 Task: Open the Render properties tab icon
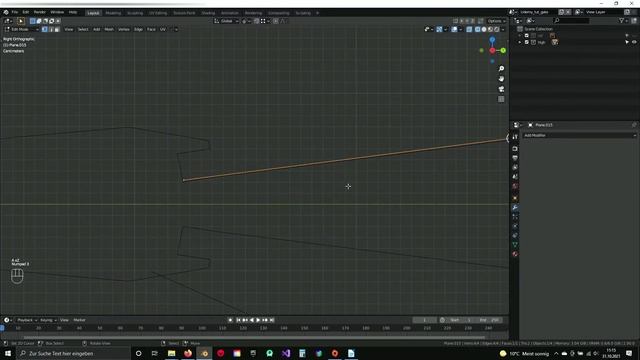coord(515,149)
